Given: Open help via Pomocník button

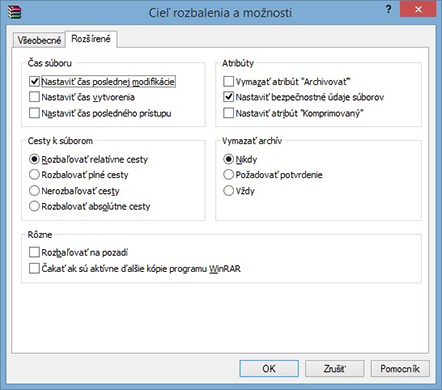Looking at the screenshot, I should click(400, 369).
